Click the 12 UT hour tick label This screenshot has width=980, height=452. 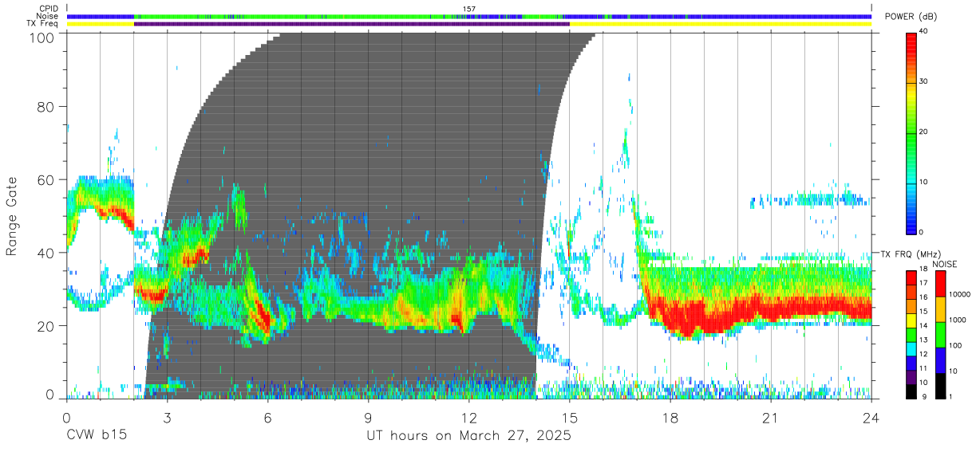click(x=468, y=418)
